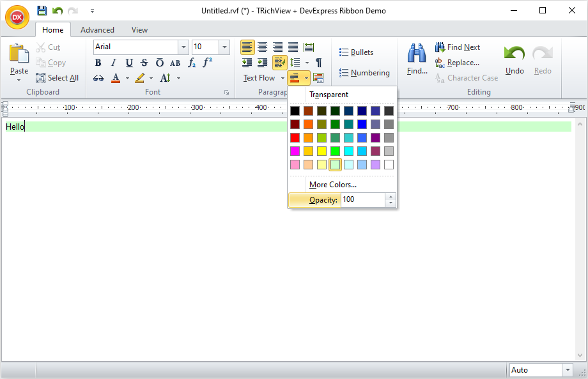
Task: Open the character scaling dropdown arrow
Action: pyautogui.click(x=178, y=78)
